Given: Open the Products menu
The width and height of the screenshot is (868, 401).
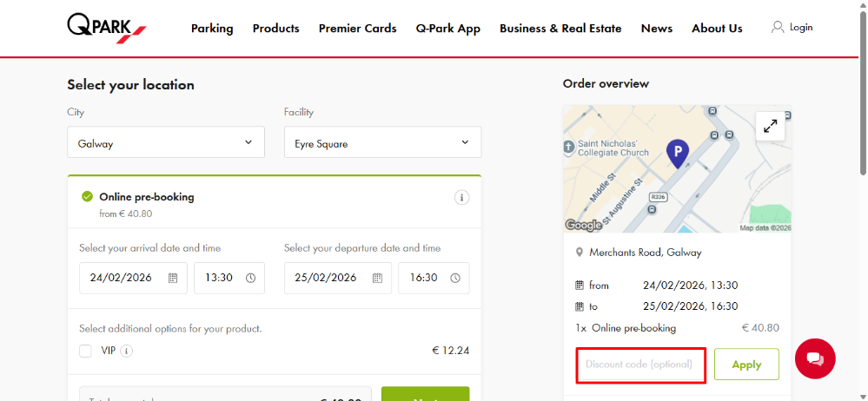Looking at the screenshot, I should [275, 28].
